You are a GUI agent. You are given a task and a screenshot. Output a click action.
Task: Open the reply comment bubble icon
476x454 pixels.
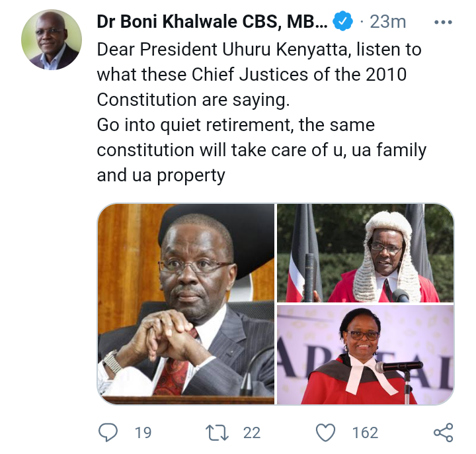(x=108, y=432)
